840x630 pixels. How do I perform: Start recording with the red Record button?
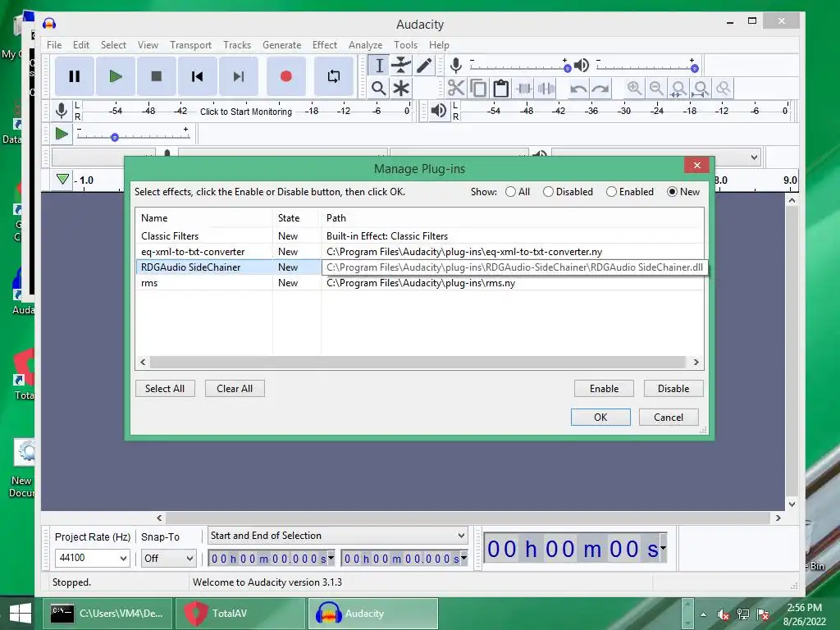click(x=286, y=76)
